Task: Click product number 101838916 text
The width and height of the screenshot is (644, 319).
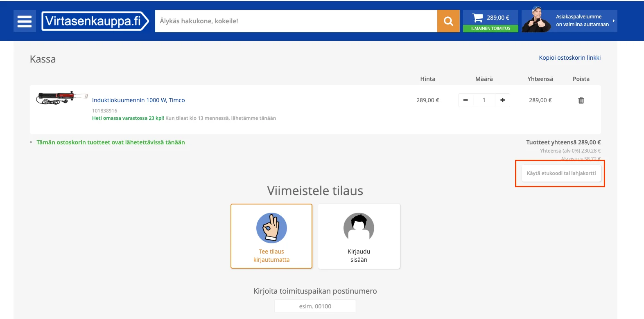Action: 105,111
